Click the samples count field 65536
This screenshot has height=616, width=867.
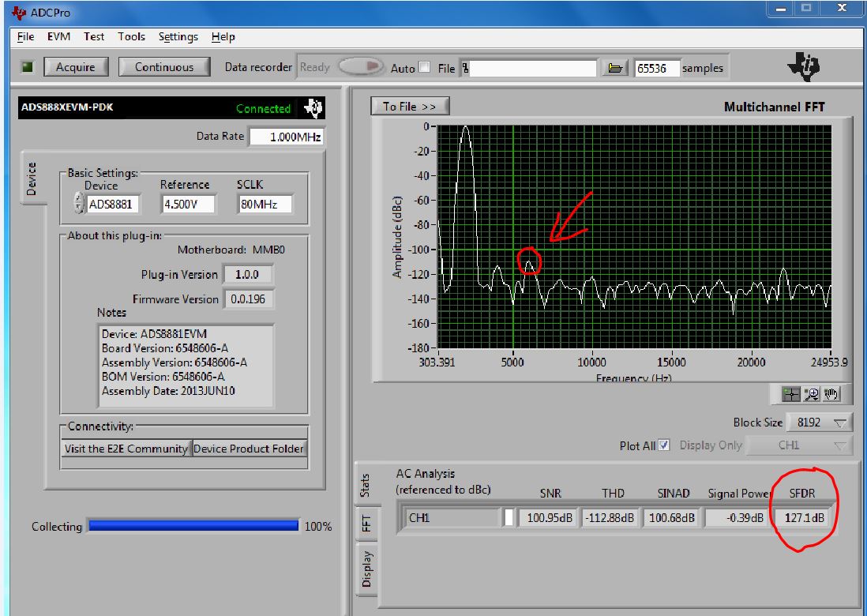click(656, 68)
